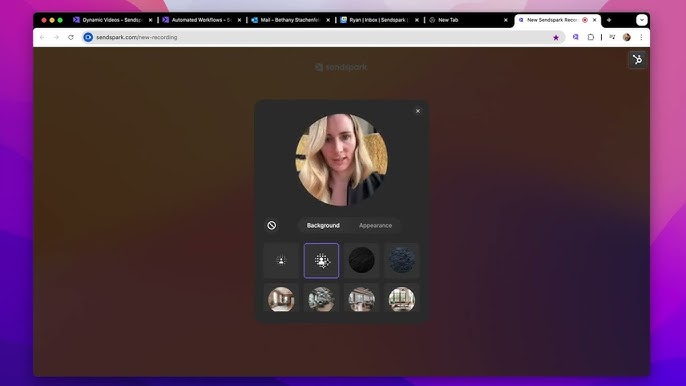Choose the light blur background option
The image size is (686, 386).
click(x=281, y=260)
